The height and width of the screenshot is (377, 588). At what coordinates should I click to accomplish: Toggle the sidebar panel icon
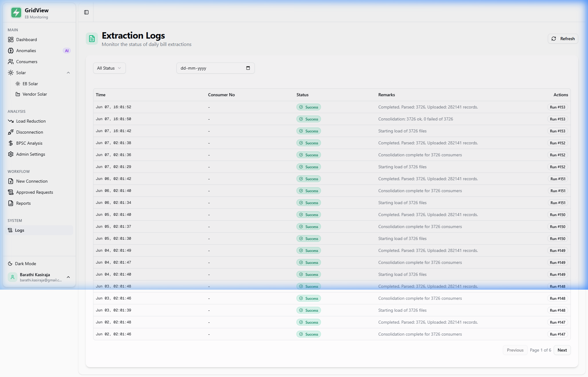[x=86, y=12]
